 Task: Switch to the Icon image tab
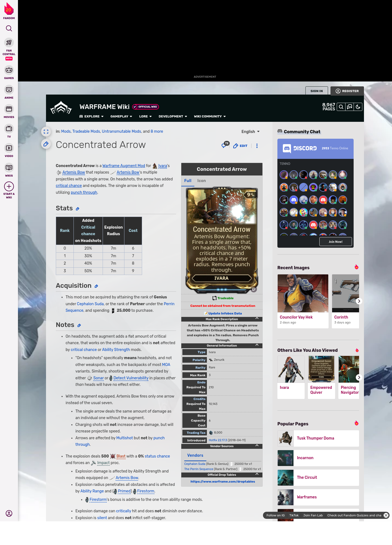point(201,181)
